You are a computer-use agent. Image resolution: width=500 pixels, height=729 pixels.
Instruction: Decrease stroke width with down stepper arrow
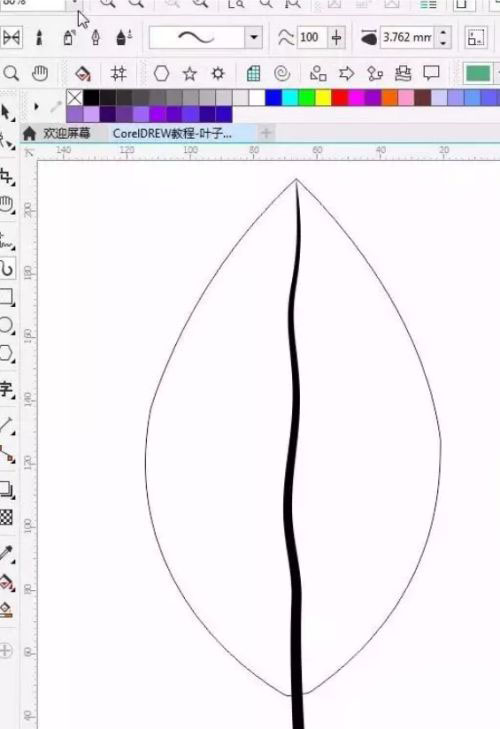coord(443,43)
